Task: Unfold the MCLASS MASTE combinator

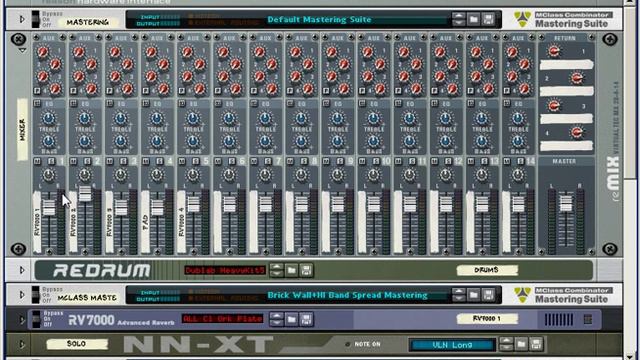Action: (x=22, y=295)
